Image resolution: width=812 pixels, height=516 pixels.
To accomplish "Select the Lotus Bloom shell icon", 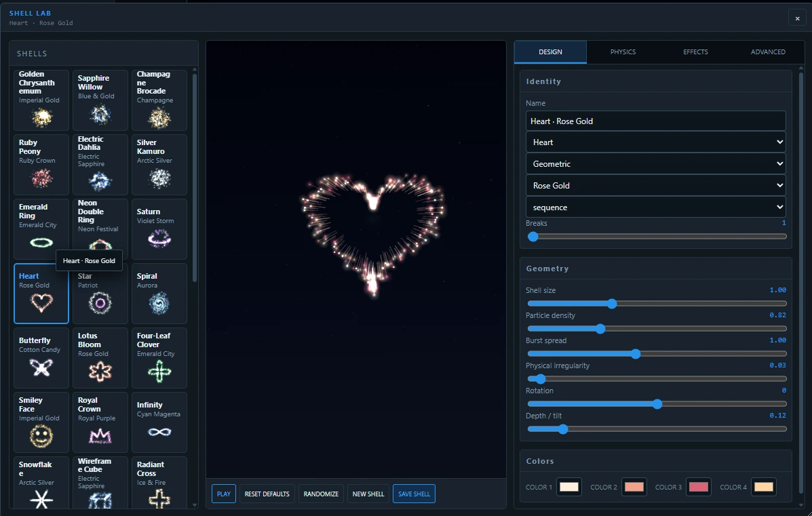I will pos(100,358).
